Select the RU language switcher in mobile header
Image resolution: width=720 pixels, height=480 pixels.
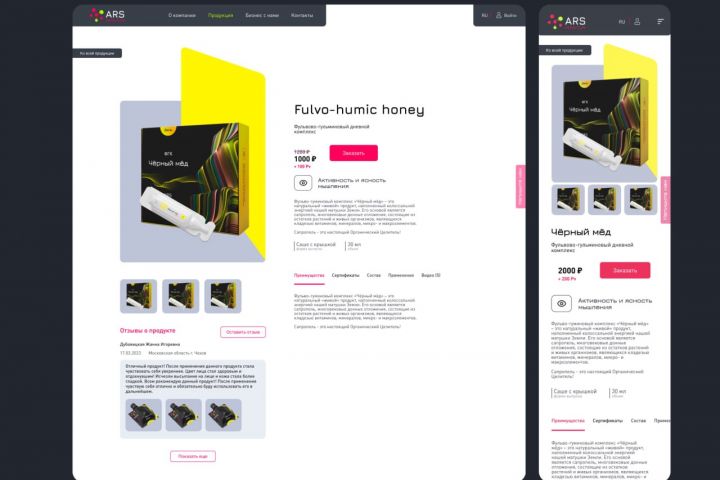(621, 22)
